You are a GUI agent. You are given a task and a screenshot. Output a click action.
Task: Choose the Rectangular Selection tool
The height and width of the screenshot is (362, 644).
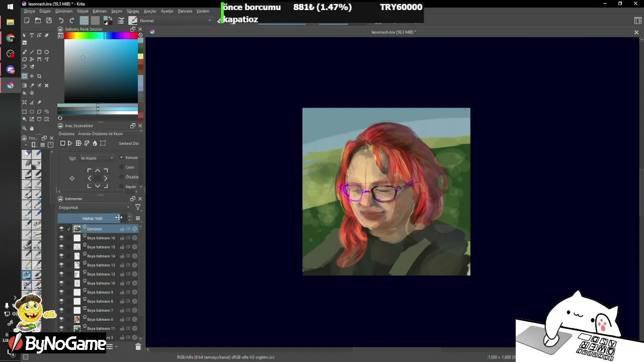(24, 112)
